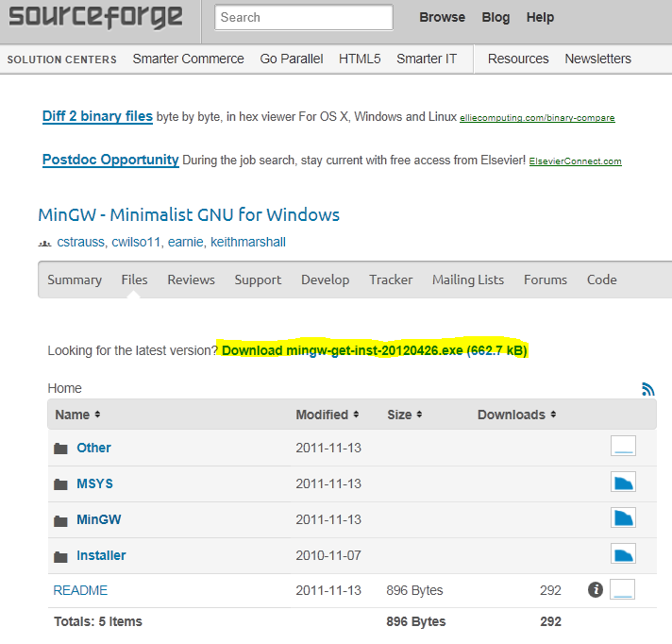Open the Diff 2 binary files ad
Screen dimensions: 672x644
click(x=97, y=116)
